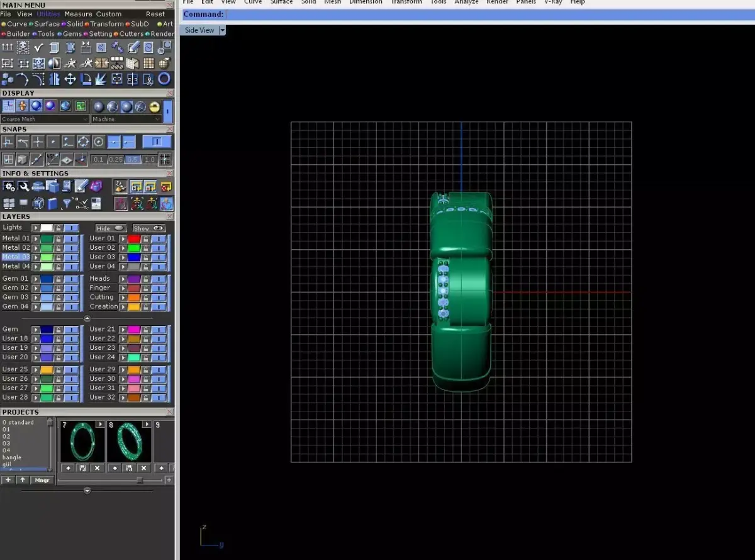Click the blue ring icon in Main Menu
Image resolution: width=755 pixels, height=560 pixels.
tap(164, 79)
